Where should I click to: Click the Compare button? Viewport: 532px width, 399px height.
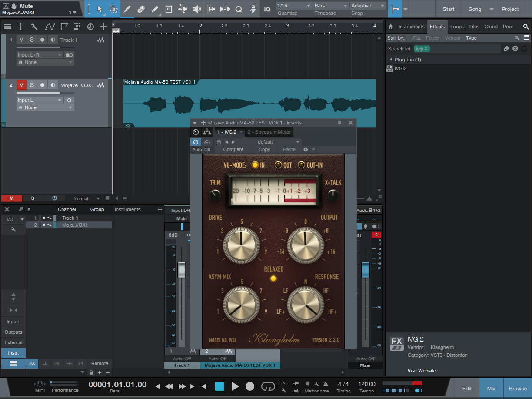233,149
